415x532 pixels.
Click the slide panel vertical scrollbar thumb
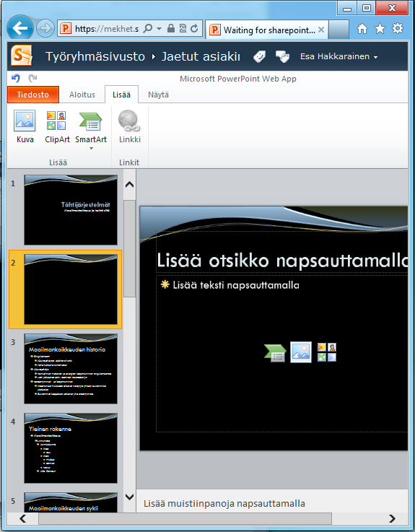pyautogui.click(x=130, y=248)
